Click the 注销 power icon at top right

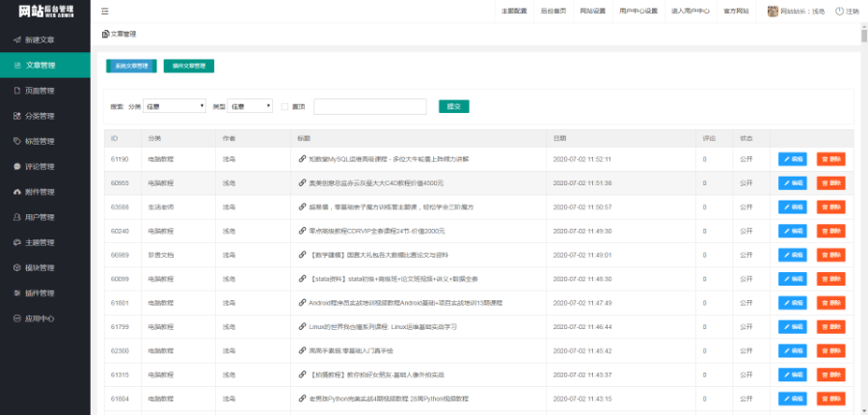click(839, 12)
